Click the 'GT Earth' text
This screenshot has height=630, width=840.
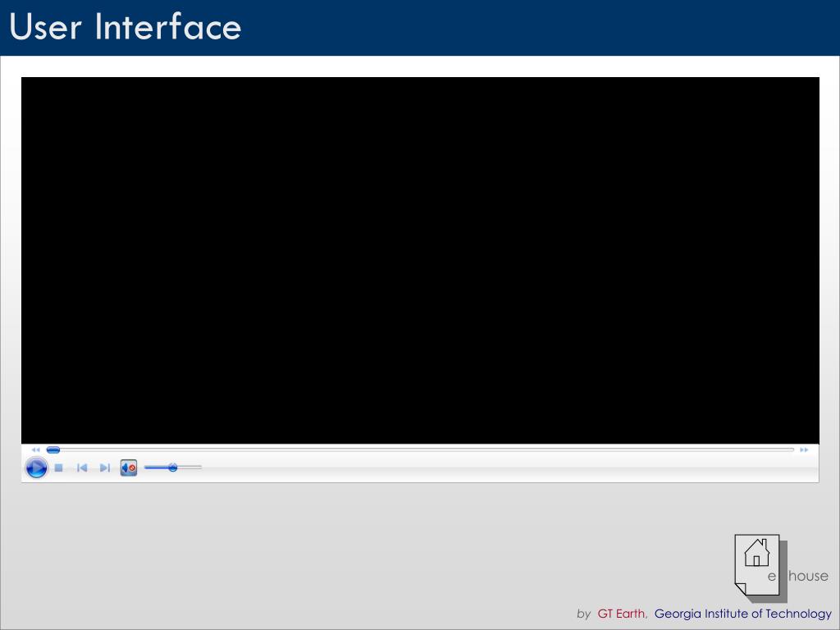tap(622, 614)
